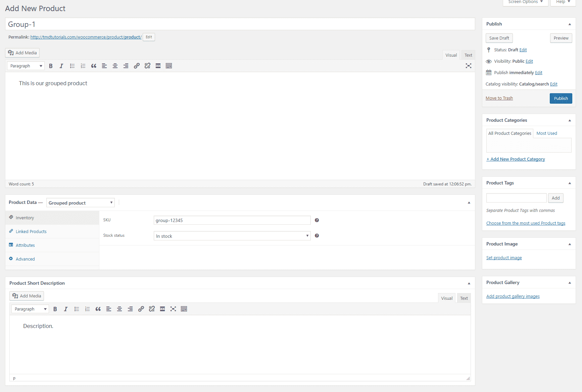Open the Stock status dropdown
The width and height of the screenshot is (582, 392).
[x=232, y=236]
